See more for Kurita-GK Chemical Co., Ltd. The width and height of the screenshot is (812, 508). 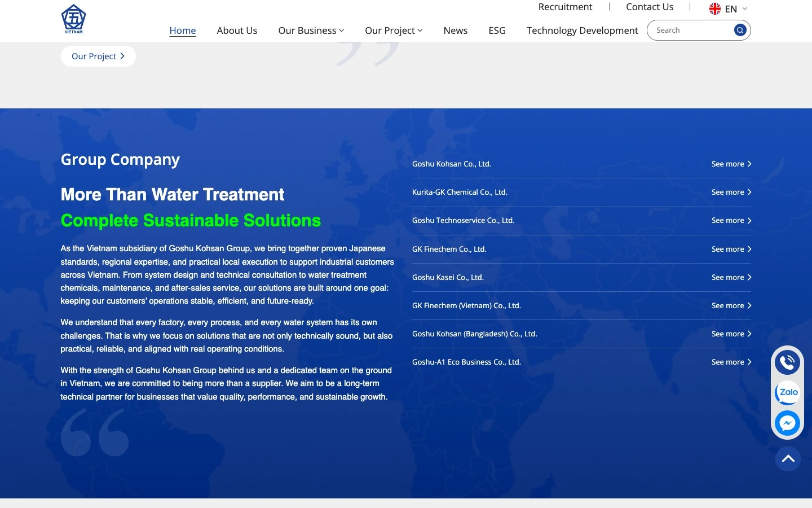pyautogui.click(x=731, y=192)
